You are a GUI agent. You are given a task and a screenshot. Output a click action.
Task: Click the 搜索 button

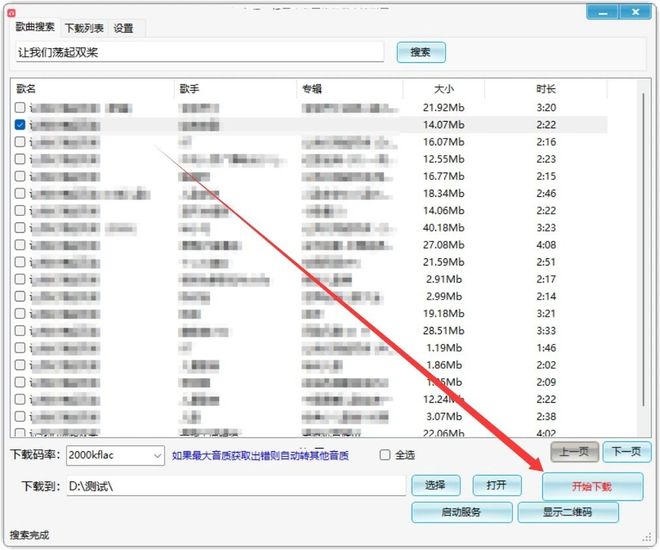coord(420,52)
